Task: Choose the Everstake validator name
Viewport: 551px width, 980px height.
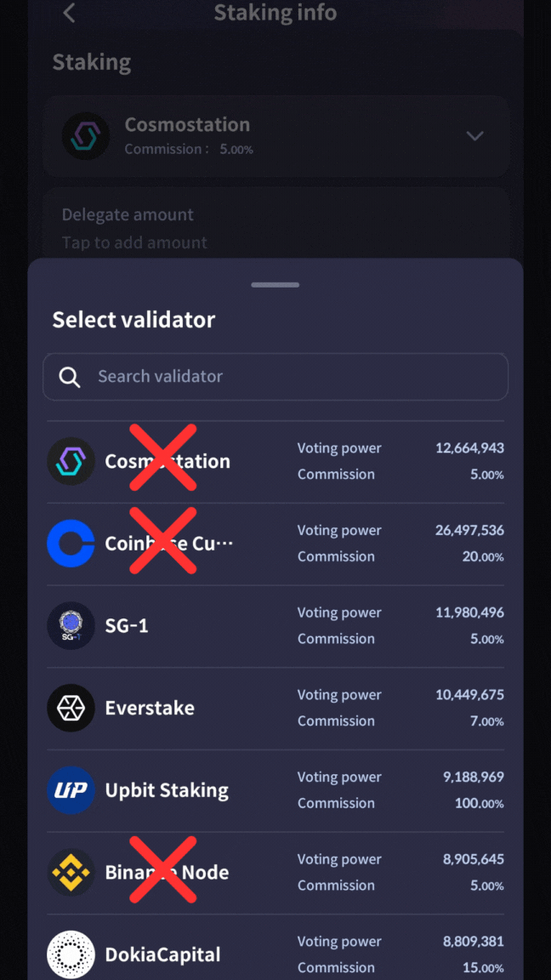Action: coord(150,708)
